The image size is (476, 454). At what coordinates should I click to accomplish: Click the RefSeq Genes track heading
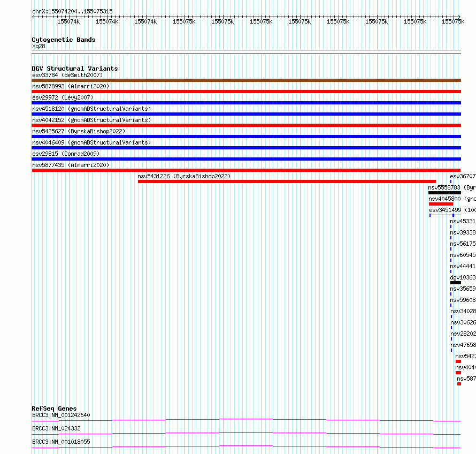click(54, 408)
